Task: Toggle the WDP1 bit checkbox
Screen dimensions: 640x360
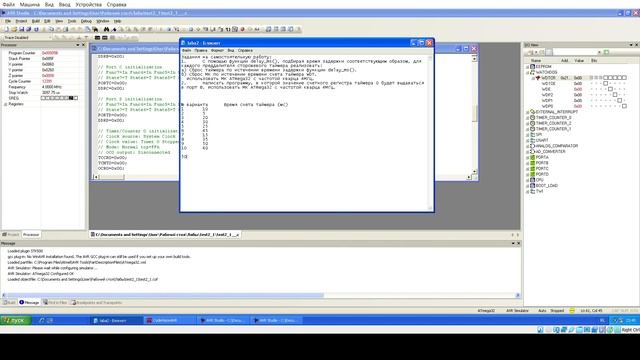Action: click(620, 100)
